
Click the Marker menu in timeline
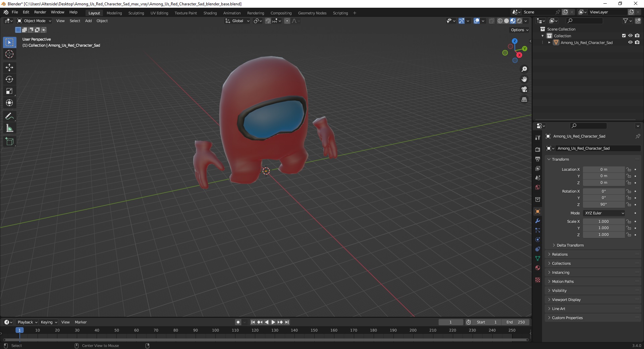click(80, 322)
